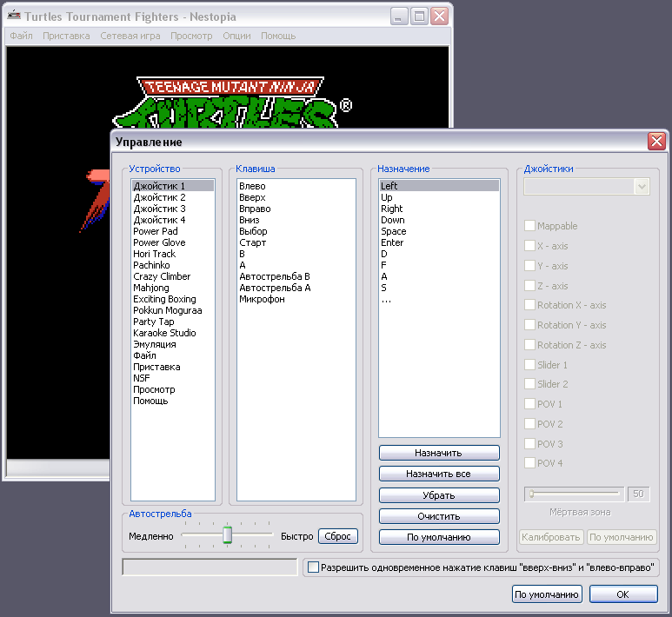Enable simultaneous up-down and left-right key presses checkbox
The height and width of the screenshot is (617, 672).
pos(313,567)
